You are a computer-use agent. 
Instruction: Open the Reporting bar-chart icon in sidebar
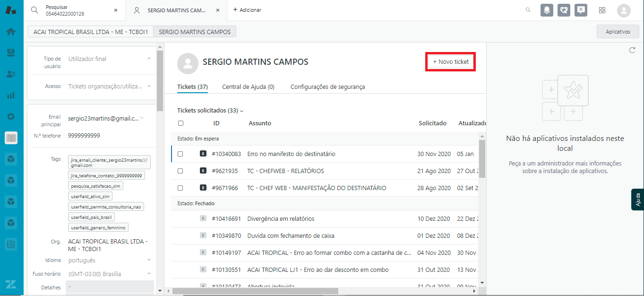pyautogui.click(x=11, y=95)
